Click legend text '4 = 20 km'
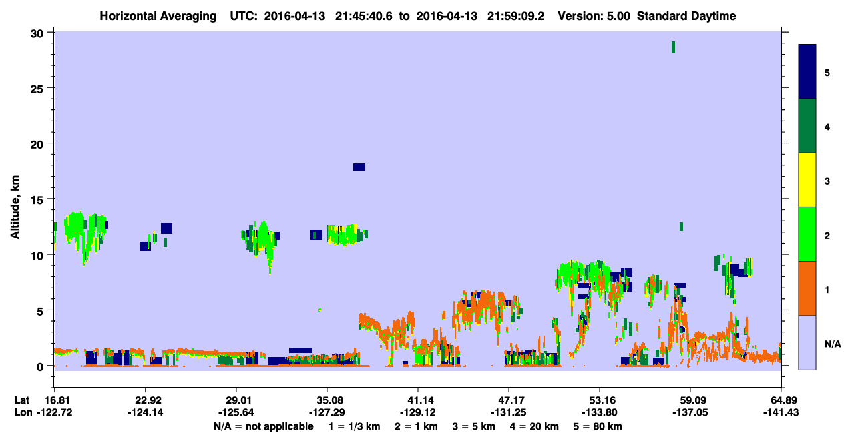Screen dimensions: 868x445 (535, 426)
